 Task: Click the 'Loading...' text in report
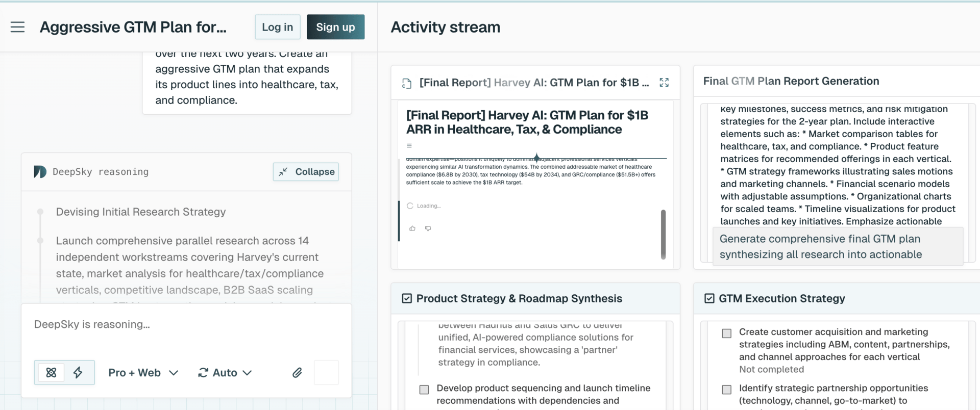click(429, 206)
